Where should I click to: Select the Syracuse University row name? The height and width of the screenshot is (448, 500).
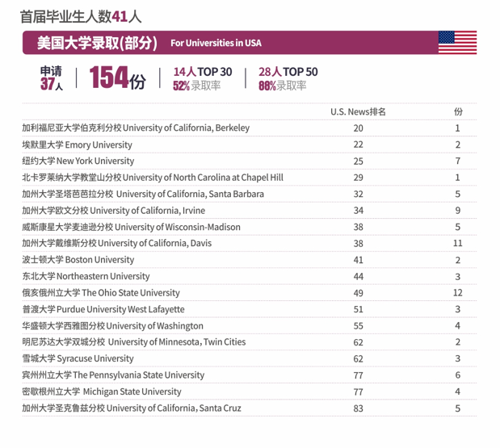pyautogui.click(x=78, y=358)
